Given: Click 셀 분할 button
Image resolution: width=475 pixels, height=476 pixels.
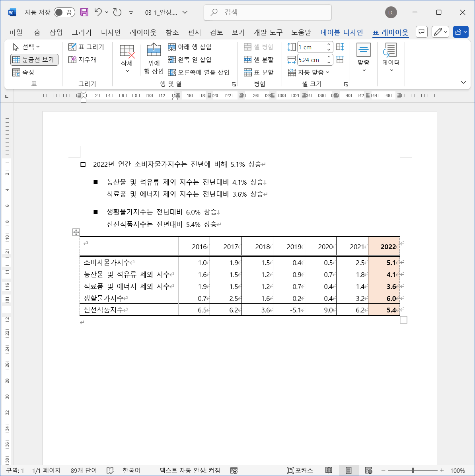Looking at the screenshot, I should [x=259, y=60].
